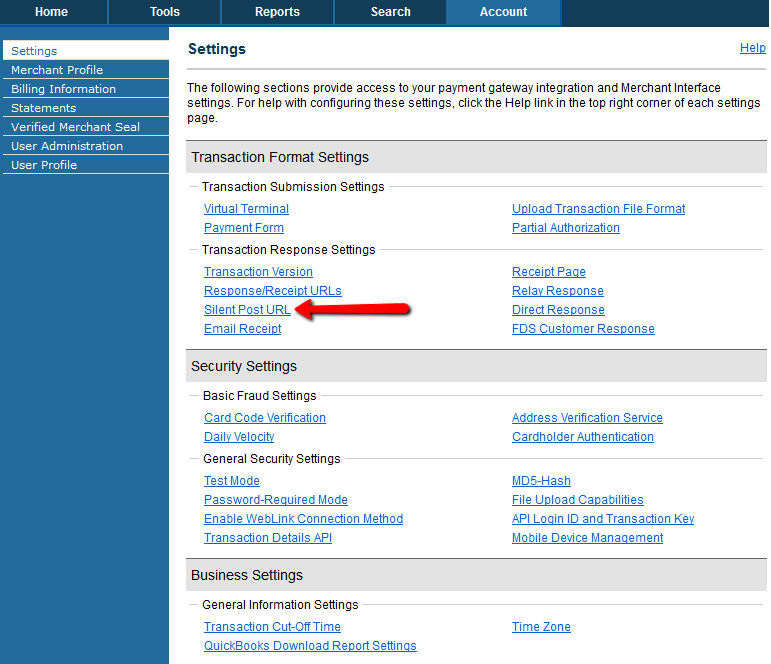Select Merchant Profile in sidebar
The height and width of the screenshot is (664, 771).
(57, 70)
